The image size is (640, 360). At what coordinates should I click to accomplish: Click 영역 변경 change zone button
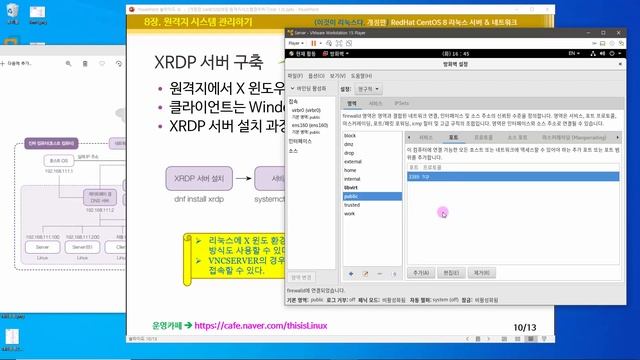(301, 278)
